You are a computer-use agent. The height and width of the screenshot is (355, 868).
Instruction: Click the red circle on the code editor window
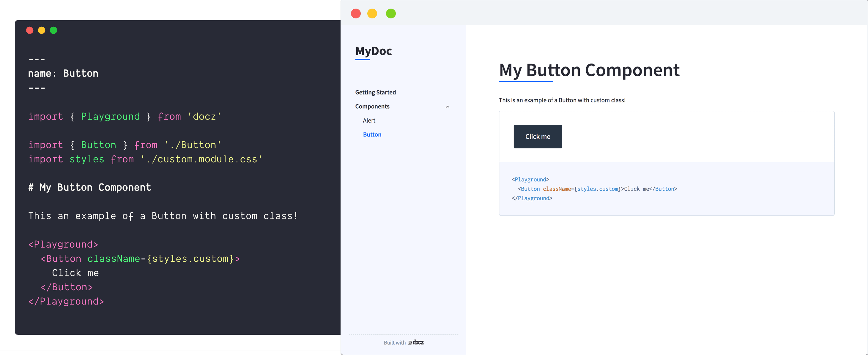coord(30,30)
